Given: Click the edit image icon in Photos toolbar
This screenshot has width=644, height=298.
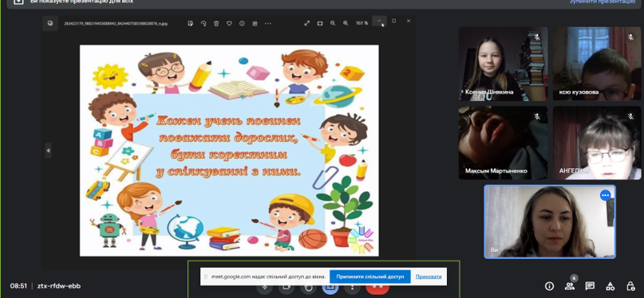Looking at the screenshot, I should pyautogui.click(x=190, y=23).
